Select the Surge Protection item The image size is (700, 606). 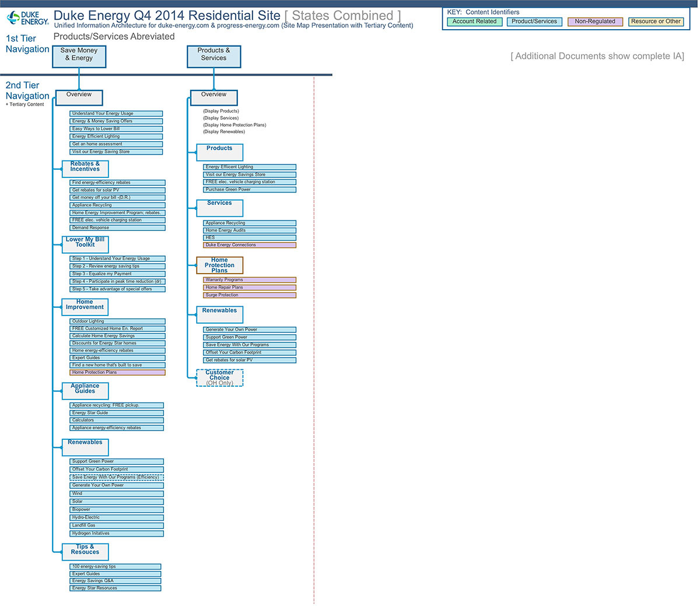250,295
